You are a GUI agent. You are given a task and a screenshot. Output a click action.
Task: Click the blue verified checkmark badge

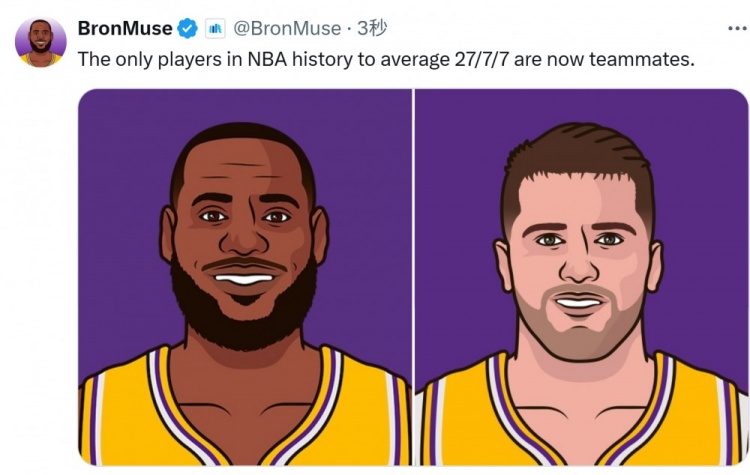tap(188, 28)
